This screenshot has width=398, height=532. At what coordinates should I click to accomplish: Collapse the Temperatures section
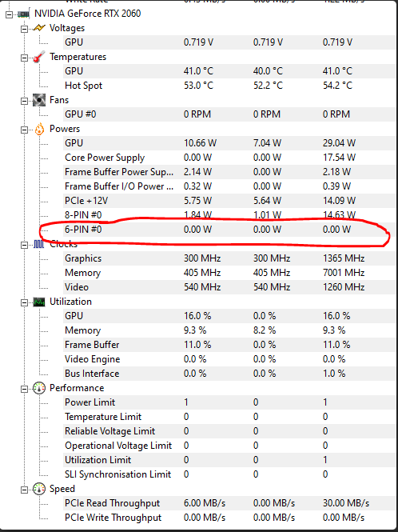point(24,58)
